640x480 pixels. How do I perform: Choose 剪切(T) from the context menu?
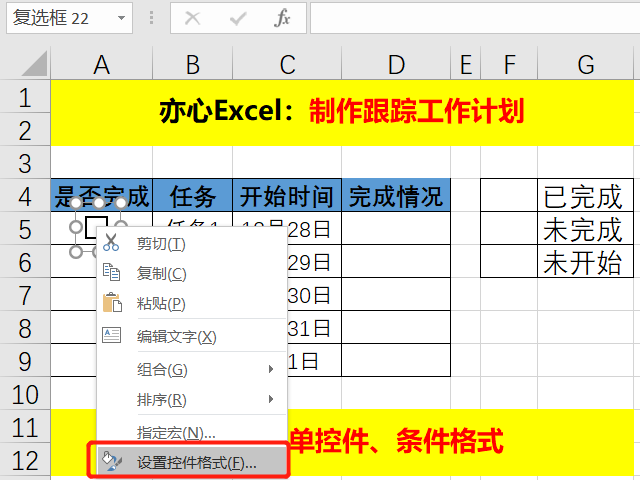click(192, 244)
